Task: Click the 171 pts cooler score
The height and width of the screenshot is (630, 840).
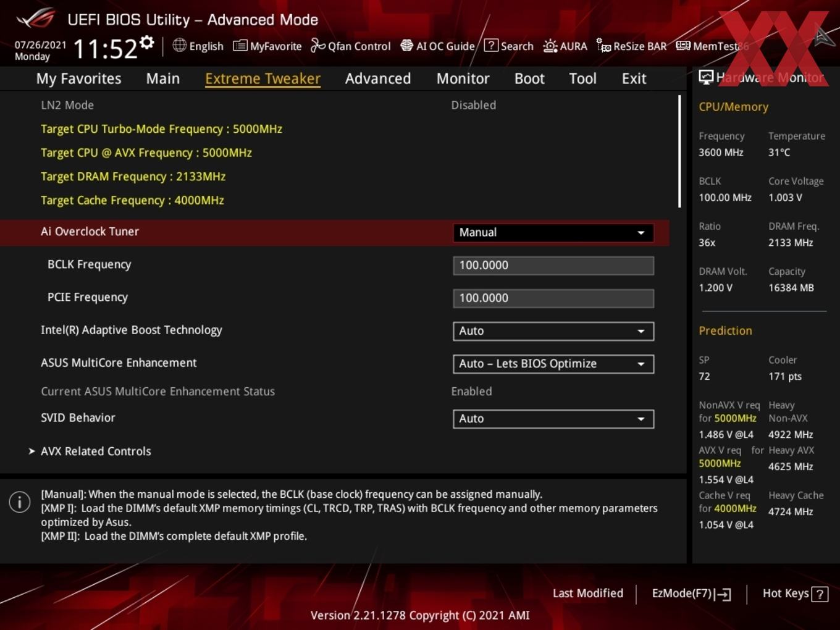Action: coord(785,377)
